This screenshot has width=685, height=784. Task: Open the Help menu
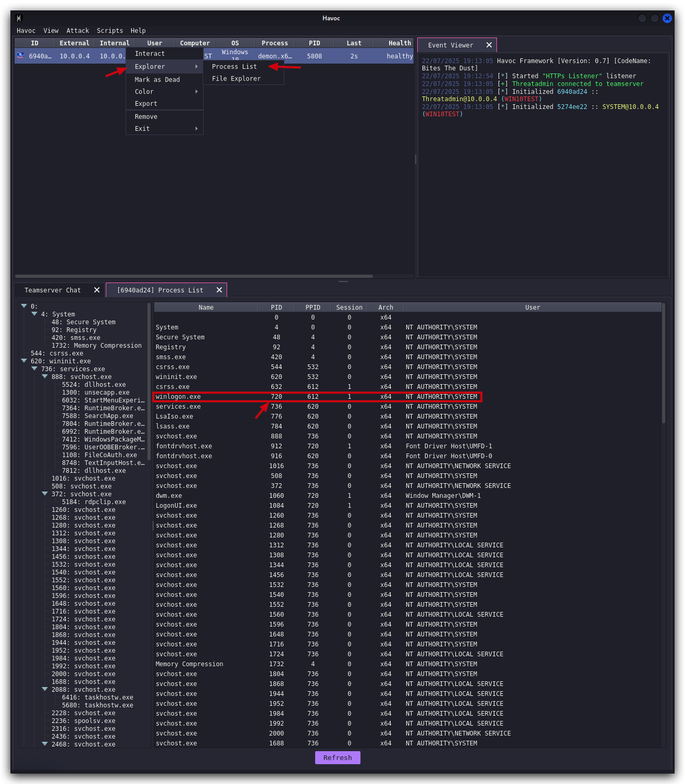pos(138,31)
